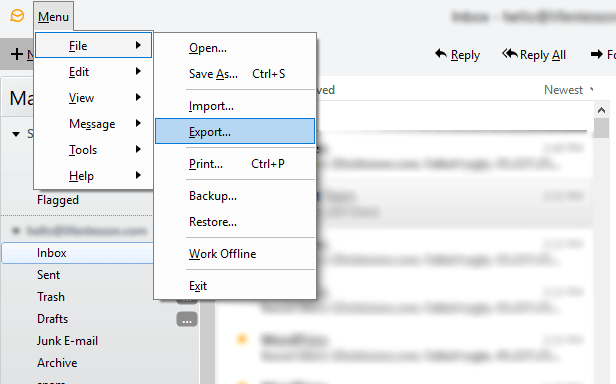Click the scrollbar up arrow

[x=601, y=110]
